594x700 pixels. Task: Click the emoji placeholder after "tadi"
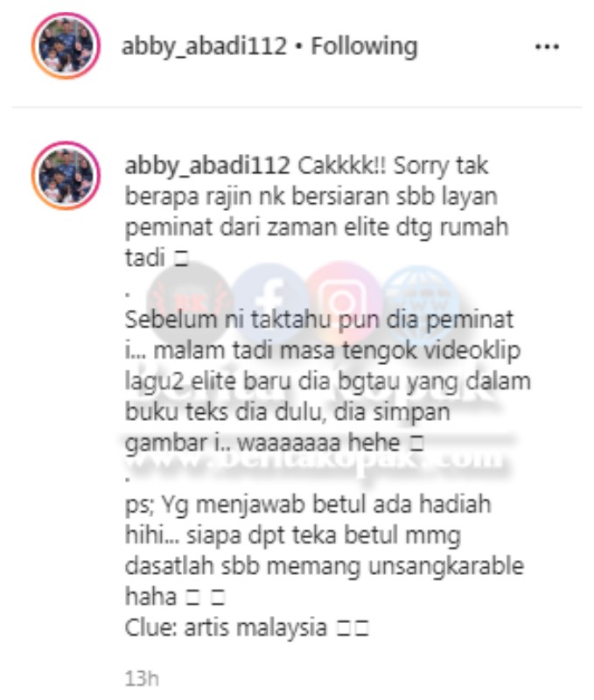[181, 259]
